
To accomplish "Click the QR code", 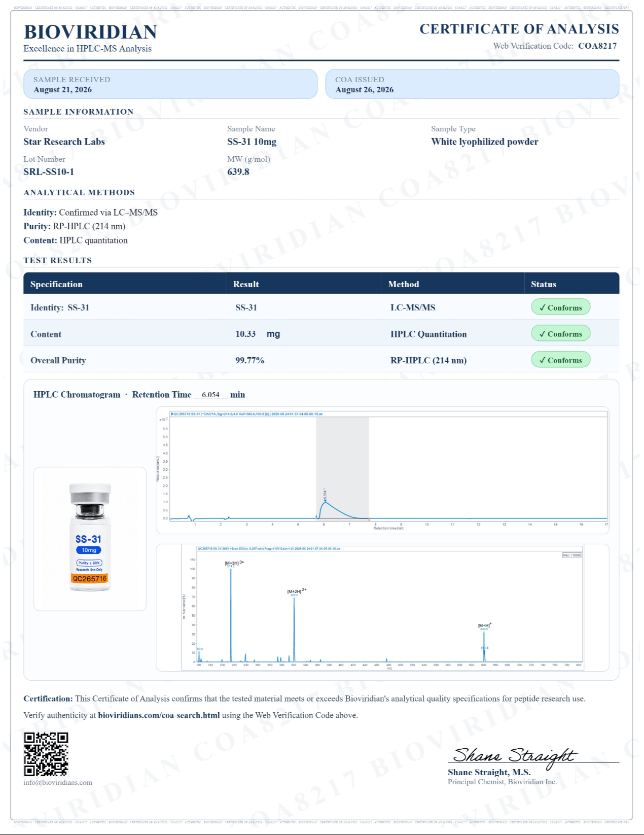I will coord(46,754).
